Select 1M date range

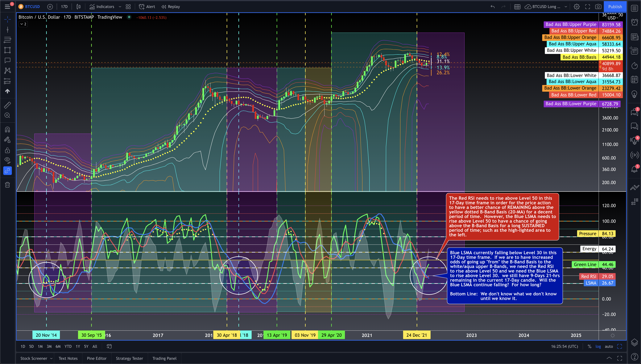click(40, 346)
